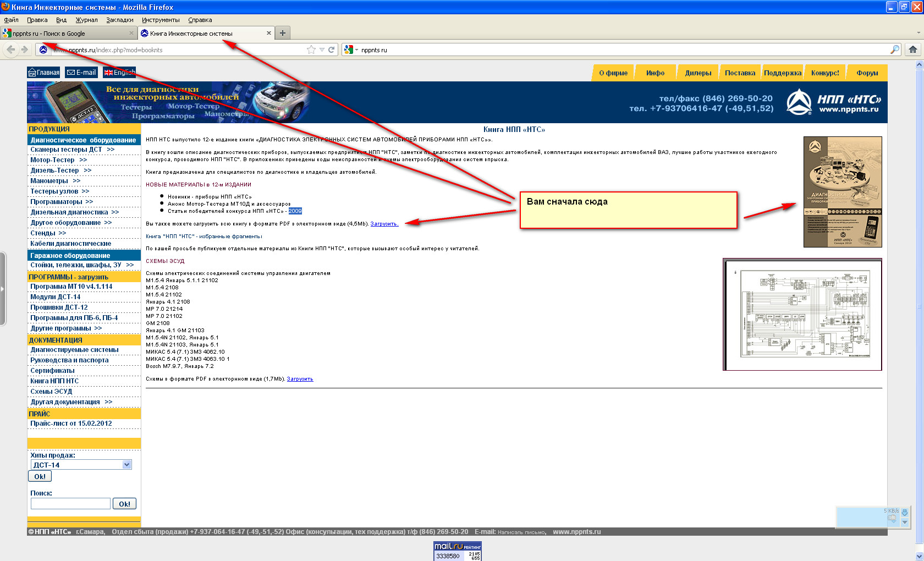Click the Home icon in Firefox toolbar

point(913,50)
